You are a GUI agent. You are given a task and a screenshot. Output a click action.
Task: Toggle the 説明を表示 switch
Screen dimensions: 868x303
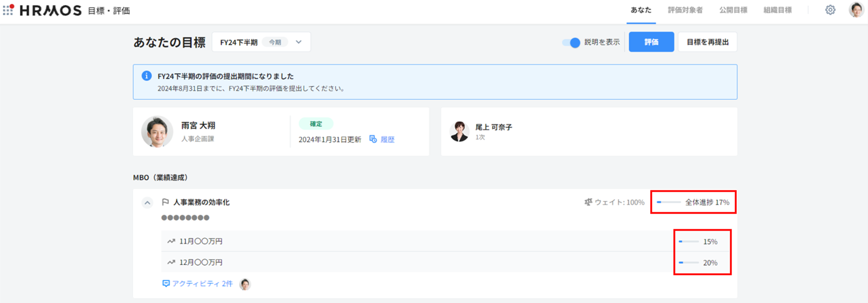point(571,42)
